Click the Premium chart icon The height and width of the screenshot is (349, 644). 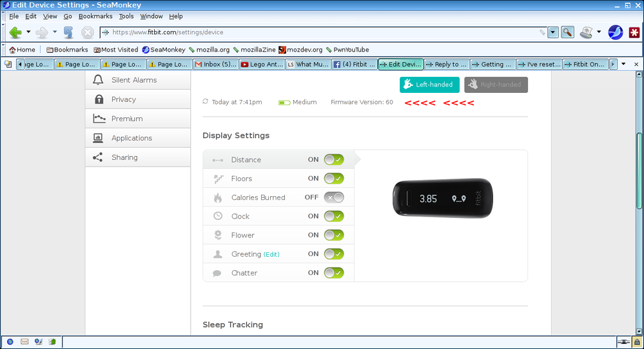click(x=99, y=119)
